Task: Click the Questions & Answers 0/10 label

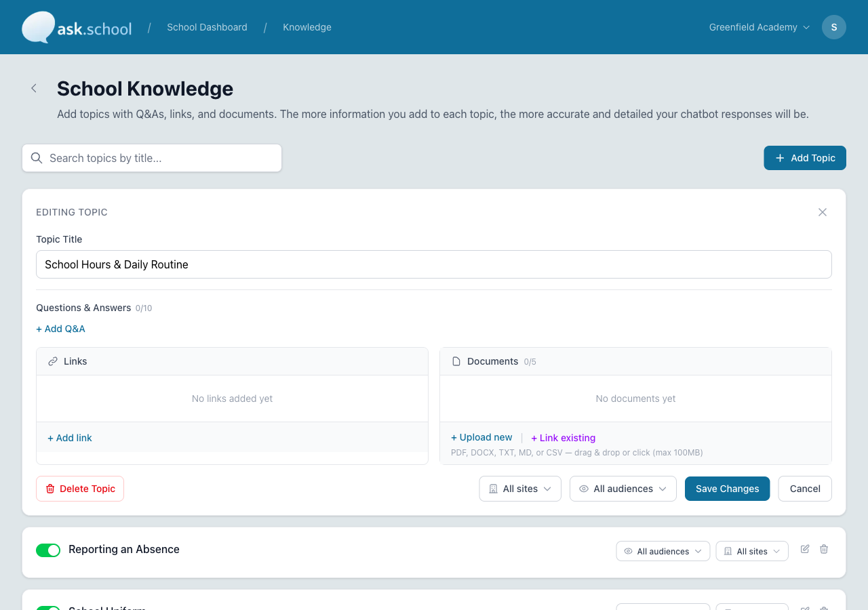Action: [94, 308]
